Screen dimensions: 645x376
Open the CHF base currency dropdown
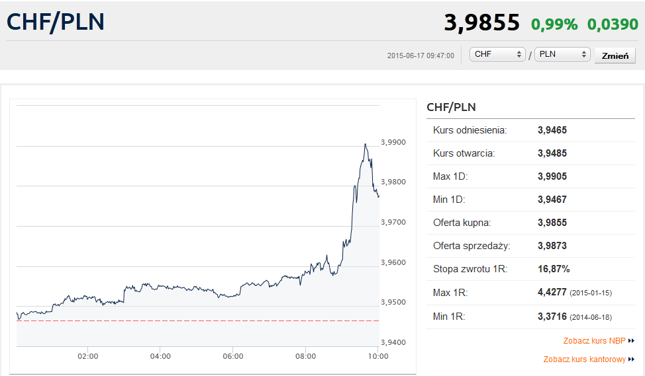coord(497,54)
